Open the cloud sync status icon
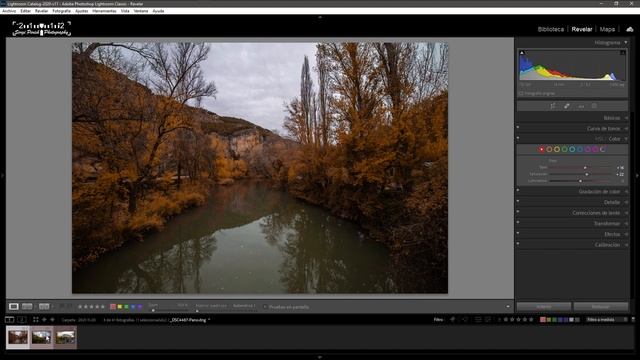 [630, 29]
